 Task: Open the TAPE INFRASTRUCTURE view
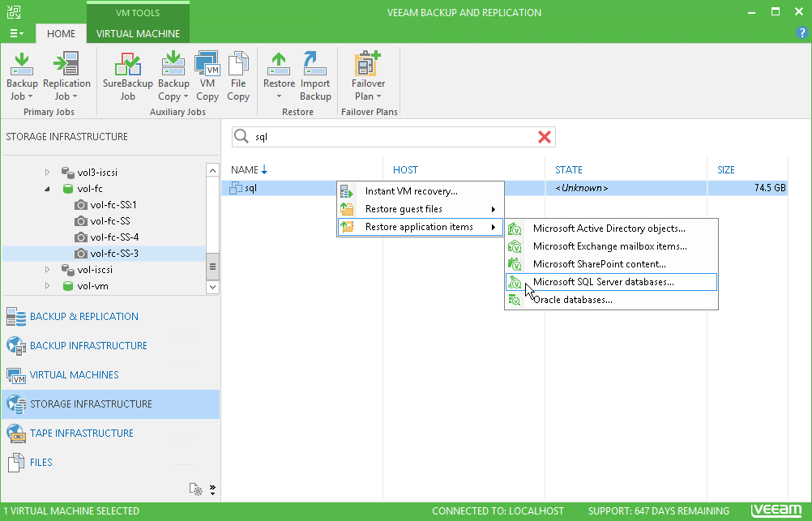pyautogui.click(x=110, y=433)
